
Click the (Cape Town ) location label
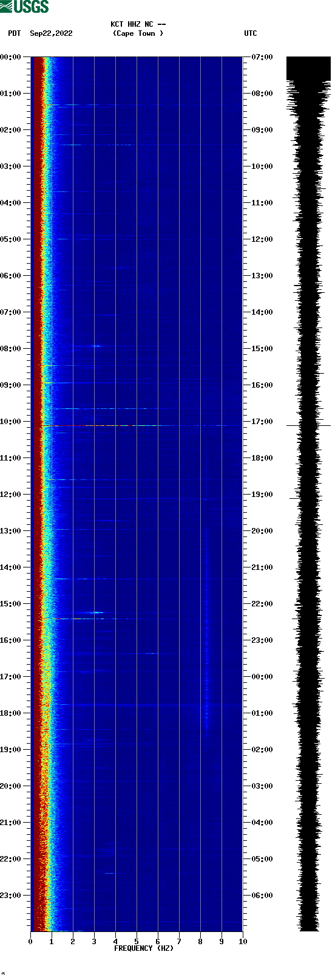pyautogui.click(x=138, y=33)
